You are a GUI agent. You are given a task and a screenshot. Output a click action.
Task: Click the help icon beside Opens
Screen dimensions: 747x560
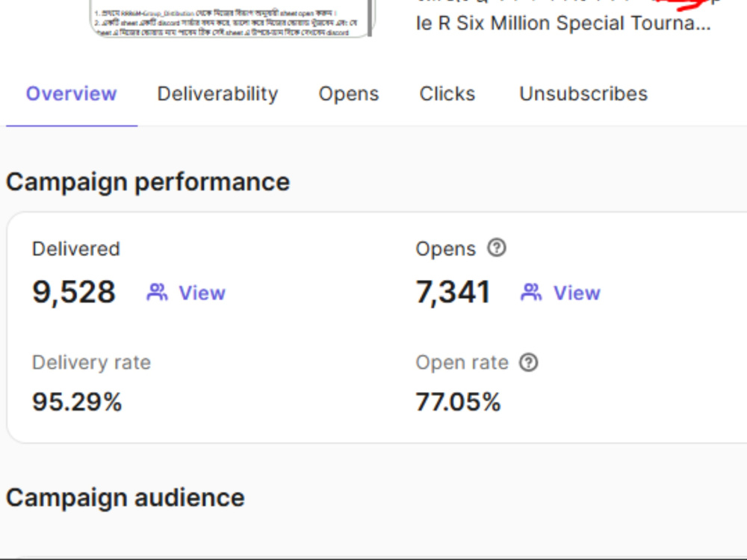point(497,248)
